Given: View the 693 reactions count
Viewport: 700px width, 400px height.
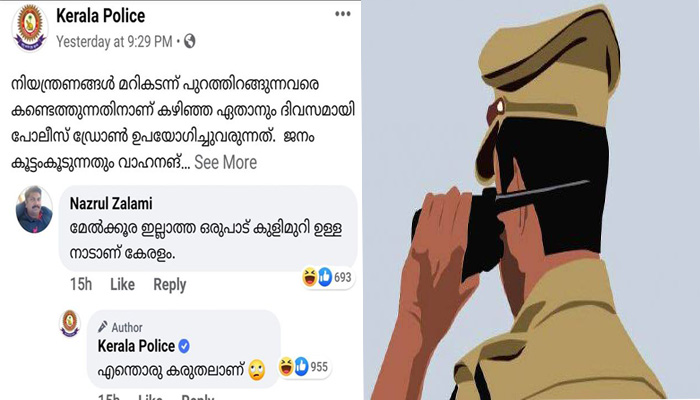Looking at the screenshot, I should (x=343, y=277).
